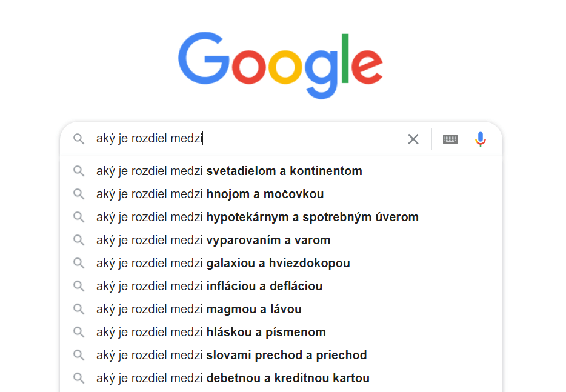The width and height of the screenshot is (566, 392).
Task: Click the magnifier icon beside the 'svetadielom a kontinentom' suggestion
Action: pyautogui.click(x=79, y=171)
